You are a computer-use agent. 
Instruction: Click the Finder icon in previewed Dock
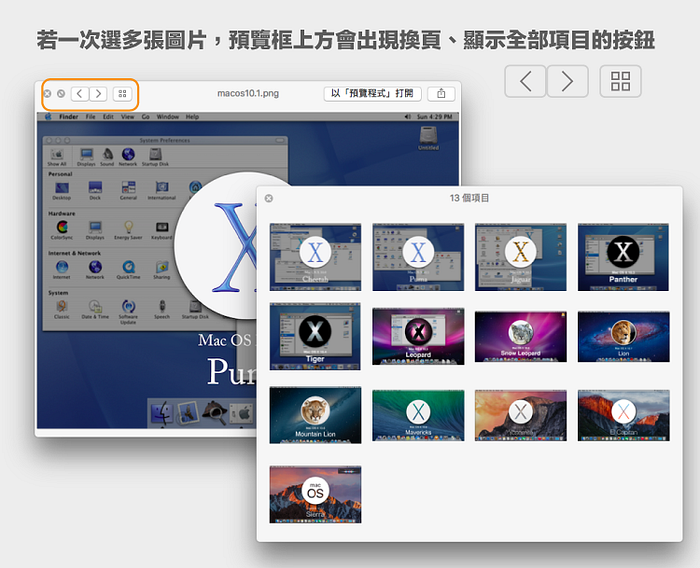[162, 413]
